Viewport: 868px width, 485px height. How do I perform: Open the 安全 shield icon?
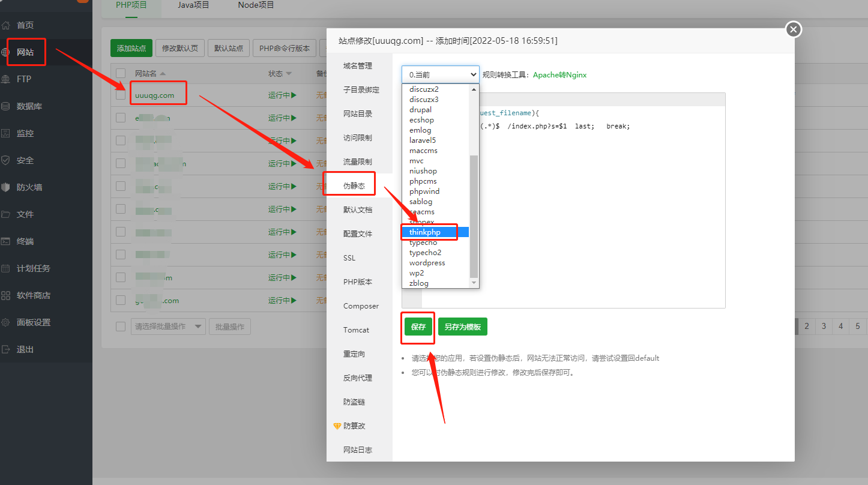(6, 160)
